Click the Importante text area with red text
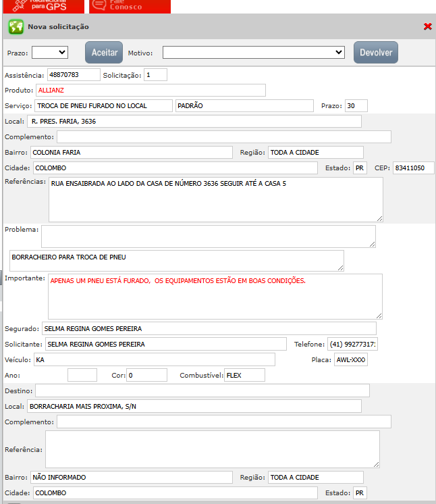This screenshot has width=436, height=504. 215,296
